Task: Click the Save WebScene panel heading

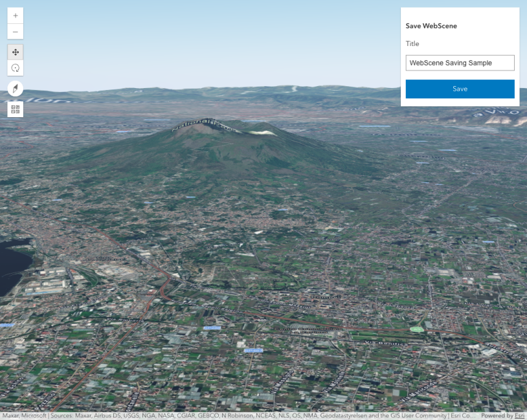Action: pyautogui.click(x=431, y=26)
